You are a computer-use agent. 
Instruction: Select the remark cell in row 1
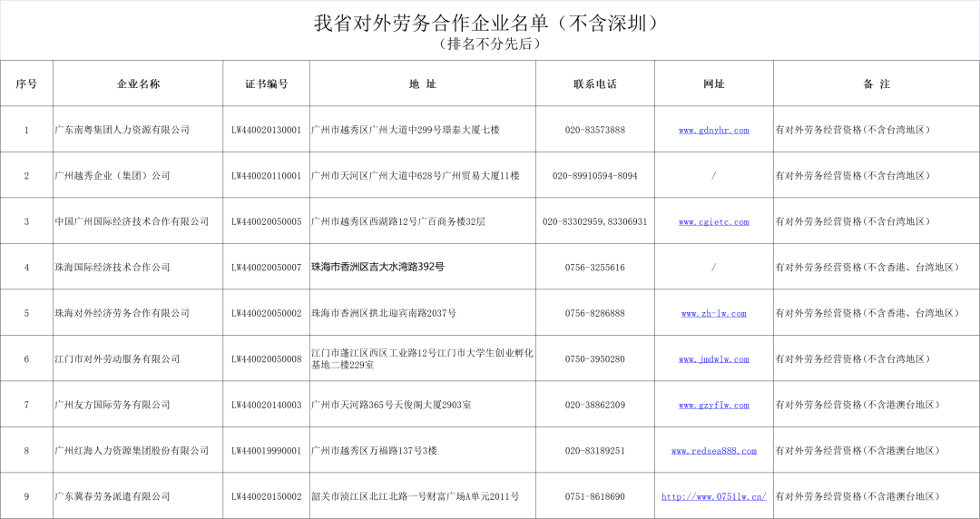click(x=877, y=130)
